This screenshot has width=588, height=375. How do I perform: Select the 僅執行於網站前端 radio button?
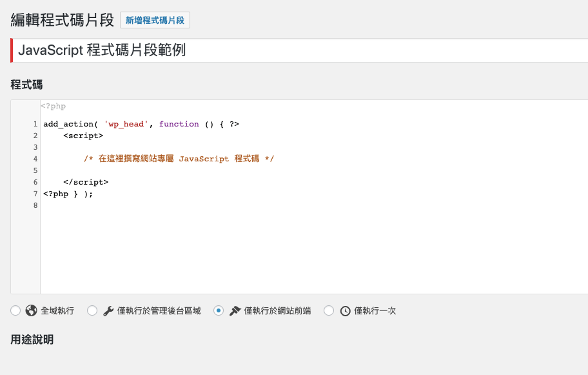[219, 310]
